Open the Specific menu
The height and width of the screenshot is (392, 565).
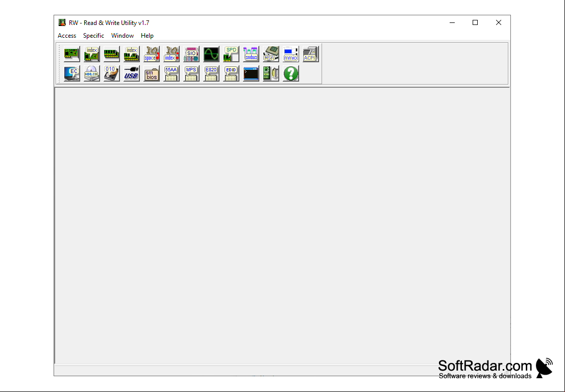93,36
